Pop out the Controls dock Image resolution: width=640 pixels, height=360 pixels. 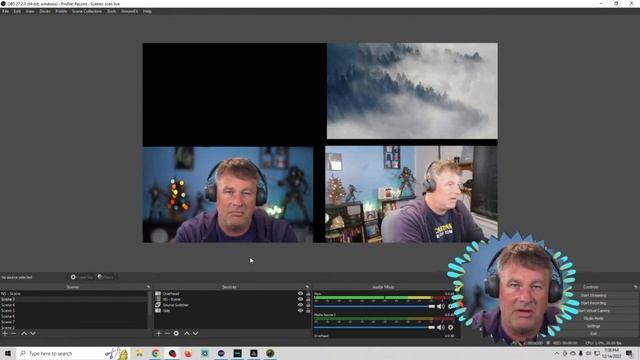point(636,287)
